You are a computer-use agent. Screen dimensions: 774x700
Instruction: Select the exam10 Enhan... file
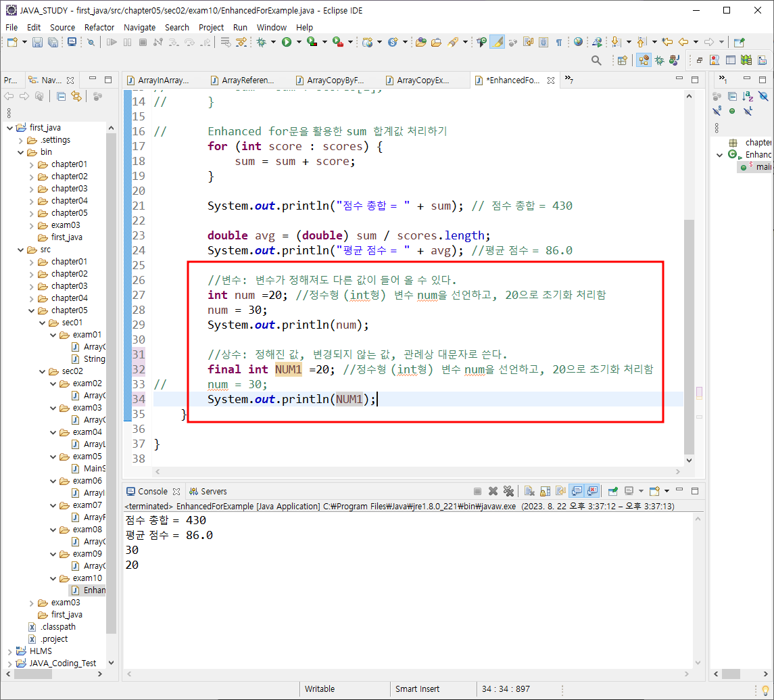89,590
